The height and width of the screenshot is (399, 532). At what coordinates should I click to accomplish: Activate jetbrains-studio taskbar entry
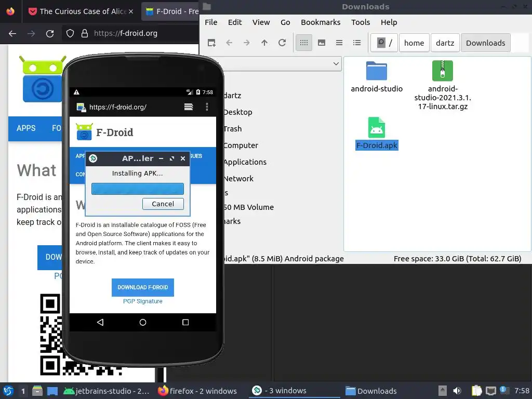[x=106, y=391]
